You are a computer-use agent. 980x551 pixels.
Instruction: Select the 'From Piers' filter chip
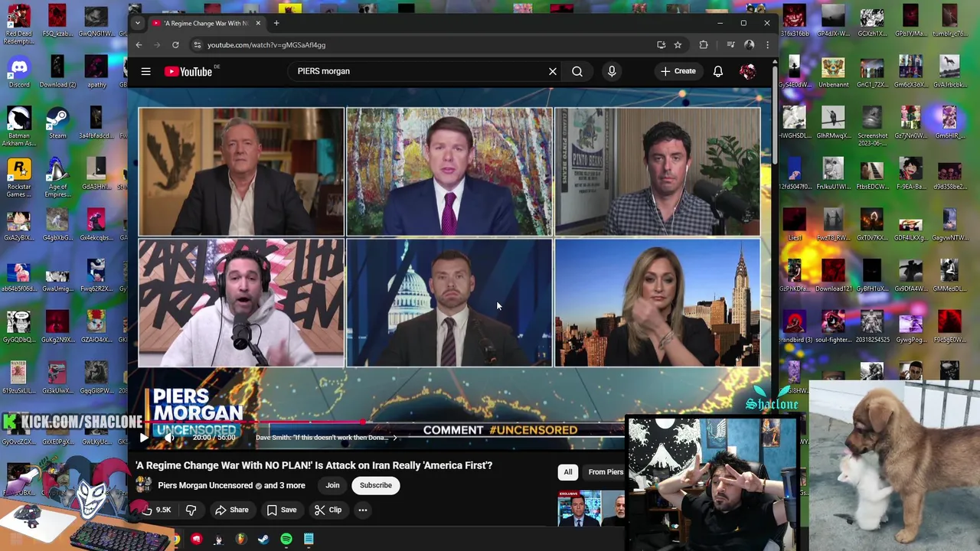click(x=605, y=472)
